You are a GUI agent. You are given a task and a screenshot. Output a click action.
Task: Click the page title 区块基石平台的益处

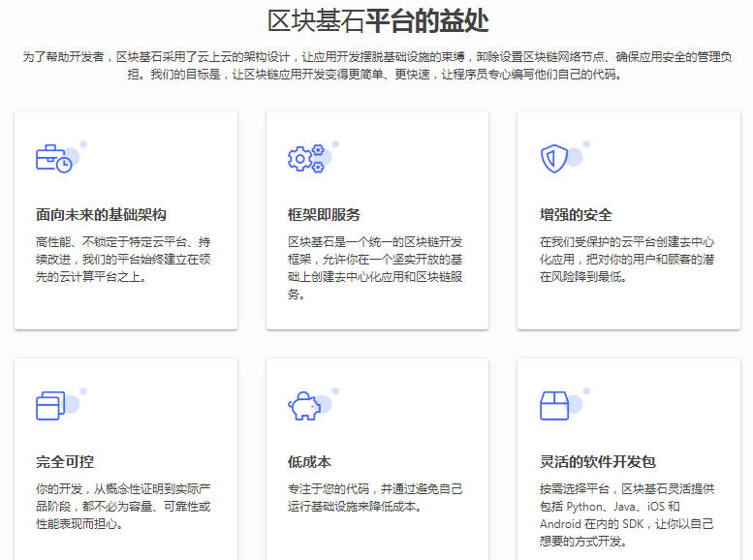click(x=377, y=20)
